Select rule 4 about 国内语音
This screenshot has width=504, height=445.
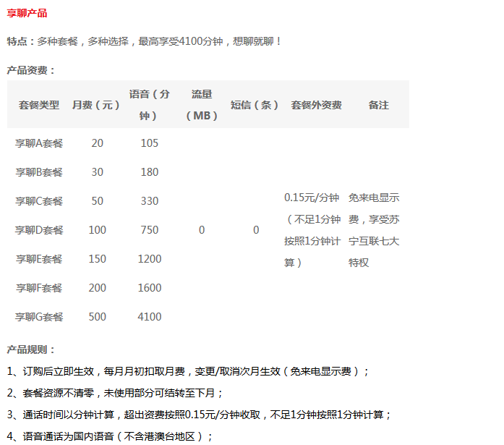click(x=110, y=436)
